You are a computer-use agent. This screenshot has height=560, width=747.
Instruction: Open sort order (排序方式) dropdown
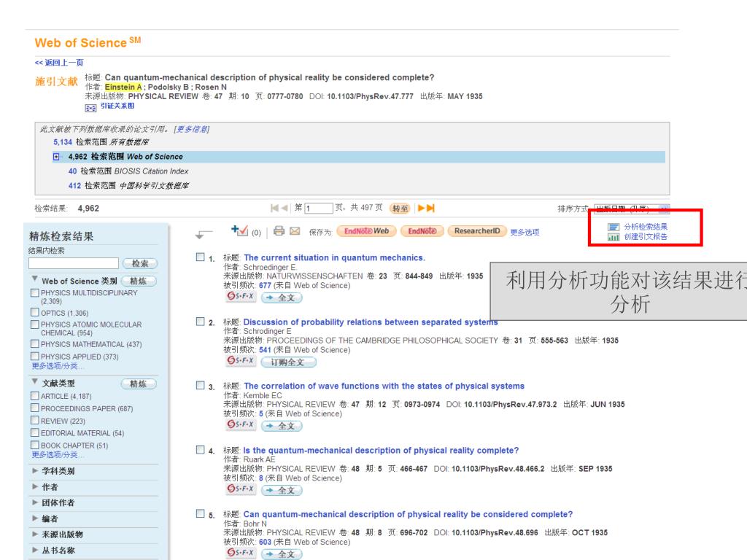[x=632, y=209]
